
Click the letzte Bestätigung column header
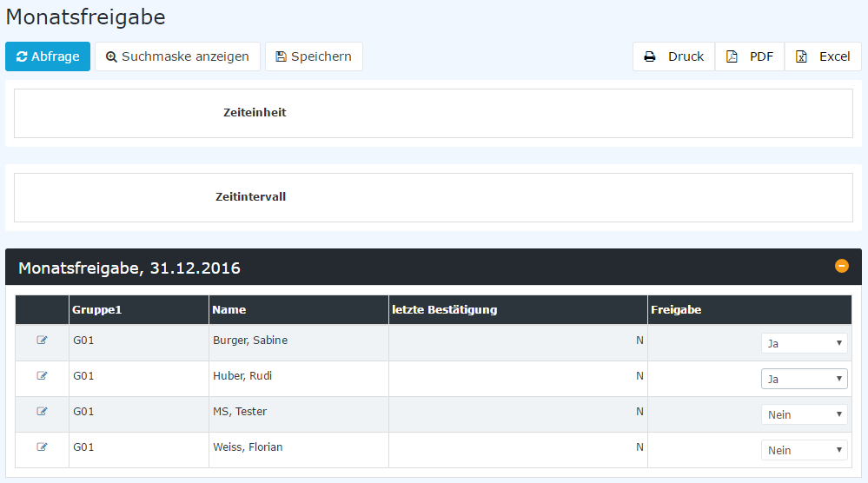444,310
